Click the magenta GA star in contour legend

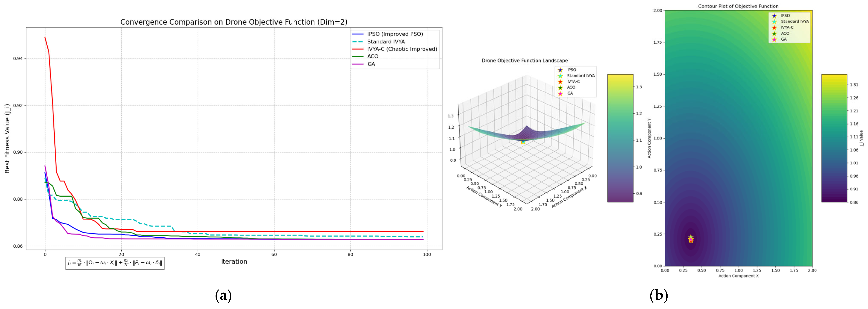(774, 40)
